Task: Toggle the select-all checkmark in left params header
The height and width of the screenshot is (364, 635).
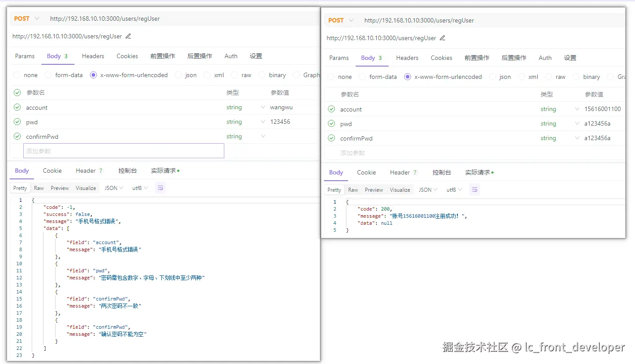Action: click(17, 93)
